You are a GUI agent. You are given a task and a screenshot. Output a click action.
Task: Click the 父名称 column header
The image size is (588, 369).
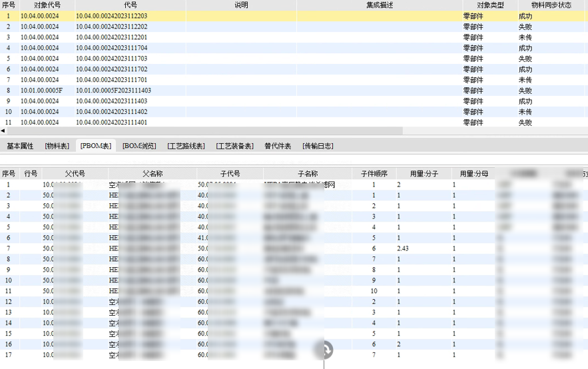coord(152,174)
